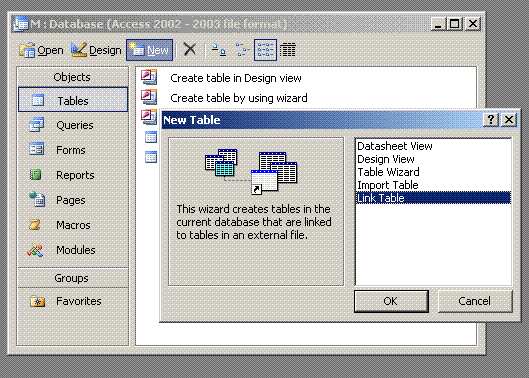
Task: Click the New object toolbar button
Action: (x=149, y=50)
